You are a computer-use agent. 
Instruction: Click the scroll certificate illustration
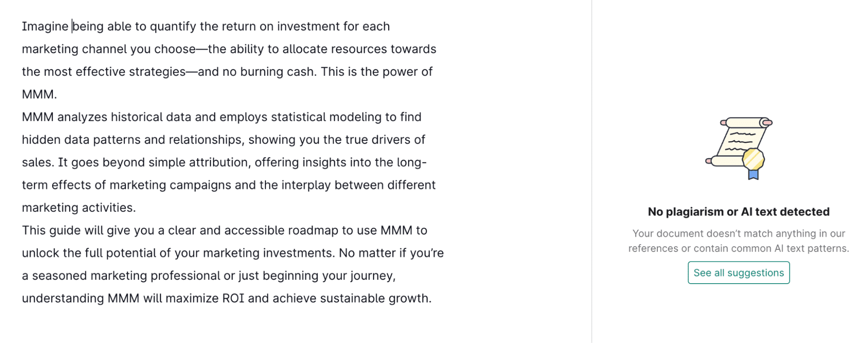tap(738, 142)
